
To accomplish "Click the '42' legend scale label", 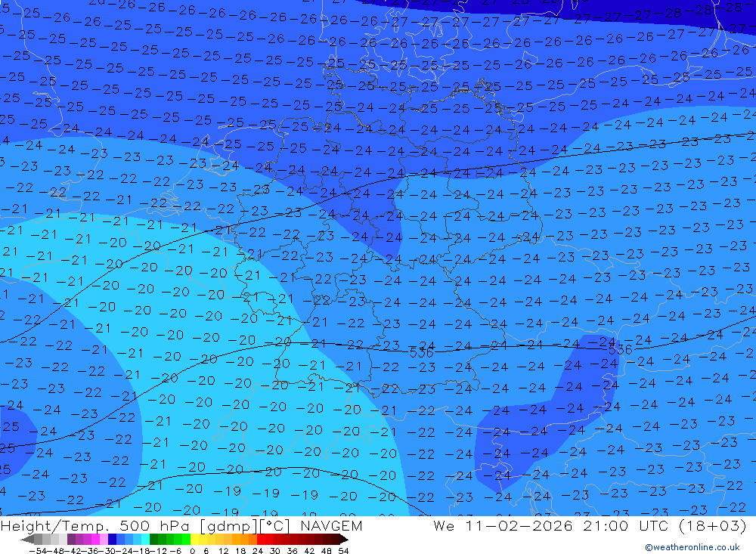I will (309, 551).
